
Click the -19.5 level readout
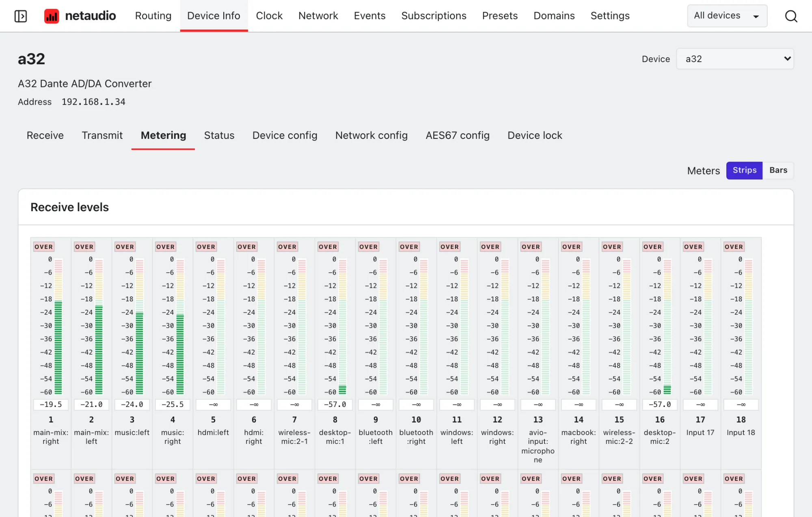click(51, 405)
